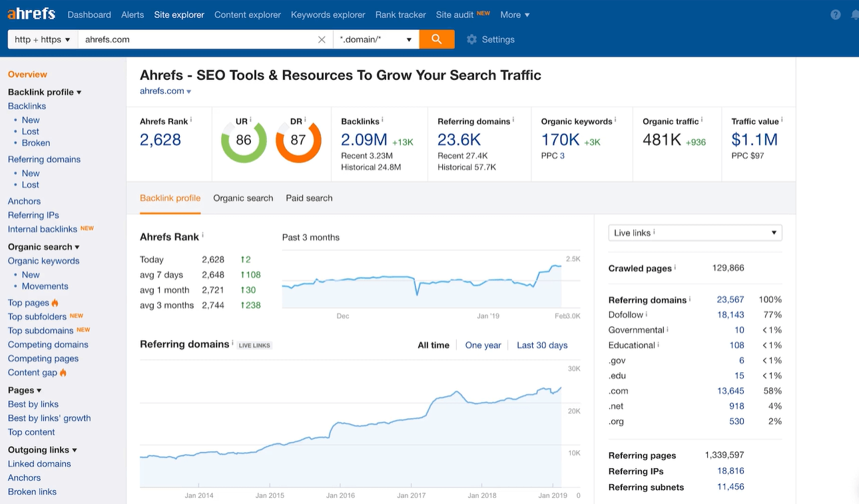Open Alerts in the top menu

click(133, 15)
